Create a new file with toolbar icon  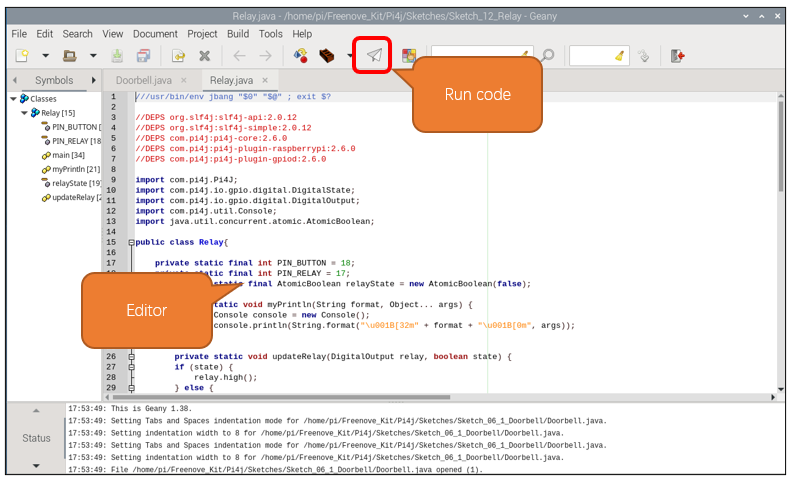(22, 56)
